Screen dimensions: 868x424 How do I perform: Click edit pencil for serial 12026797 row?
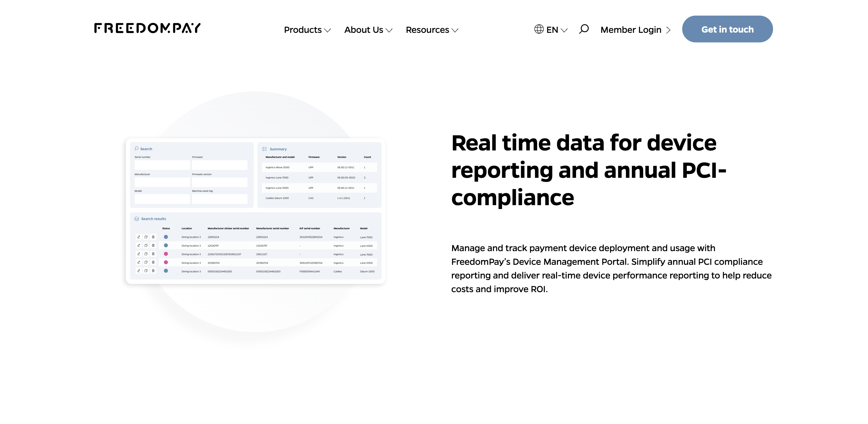pos(138,245)
